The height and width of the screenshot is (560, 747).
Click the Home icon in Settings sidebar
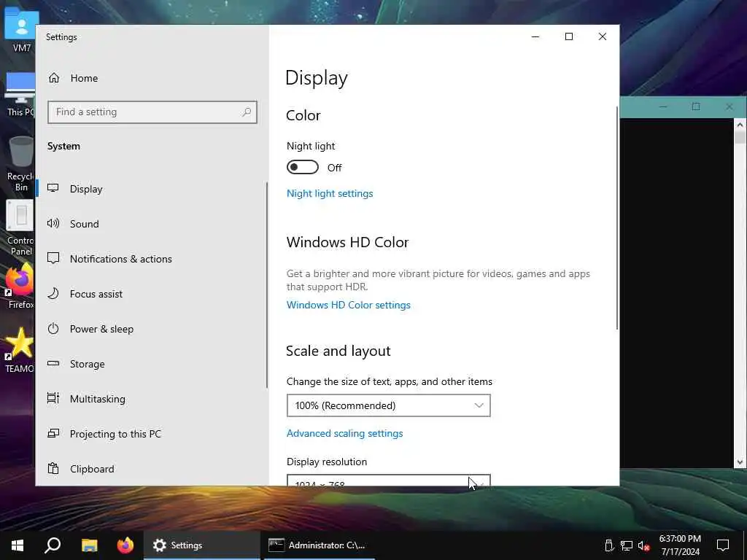[x=54, y=77]
